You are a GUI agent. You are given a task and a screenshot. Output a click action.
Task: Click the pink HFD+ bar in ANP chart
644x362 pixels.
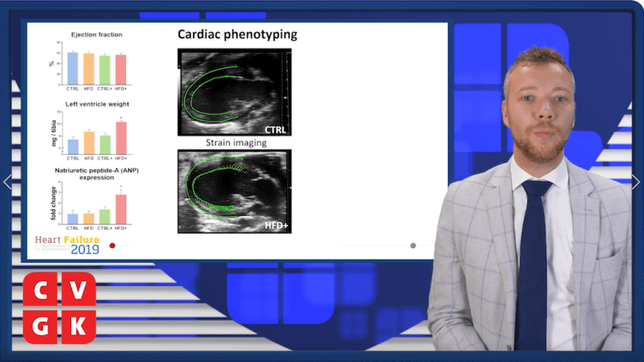[121, 209]
